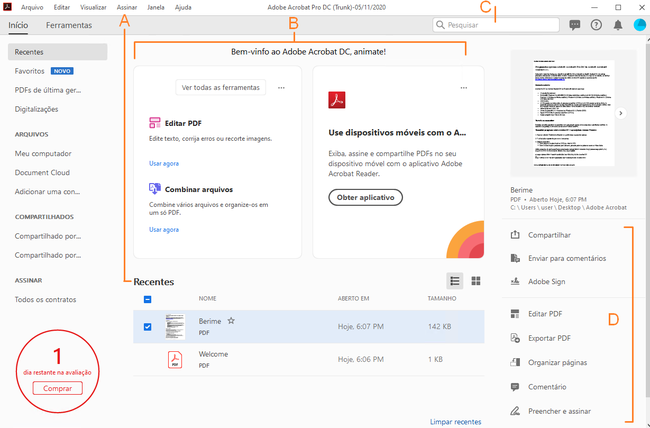Switch to list view of recent files
The image size is (650, 428).
(x=455, y=281)
